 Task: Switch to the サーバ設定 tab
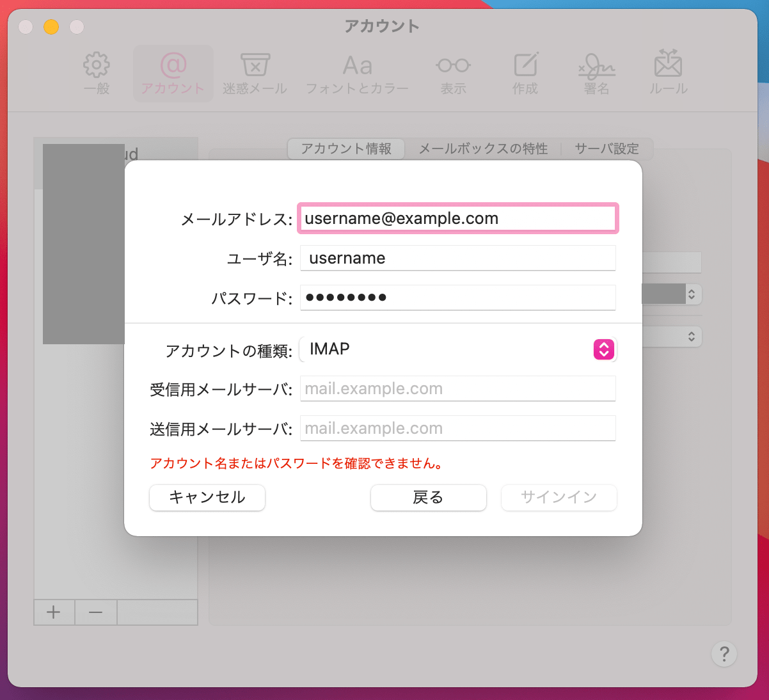tap(606, 148)
